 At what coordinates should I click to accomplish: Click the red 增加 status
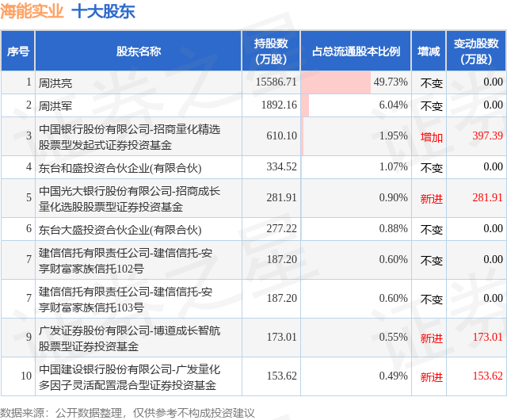tap(431, 137)
